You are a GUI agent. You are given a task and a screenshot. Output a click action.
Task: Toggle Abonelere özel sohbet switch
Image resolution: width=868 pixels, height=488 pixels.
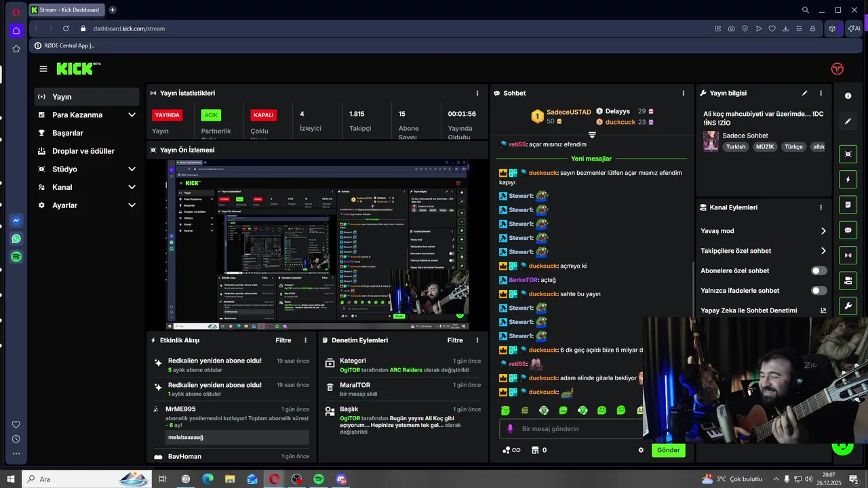(819, 270)
